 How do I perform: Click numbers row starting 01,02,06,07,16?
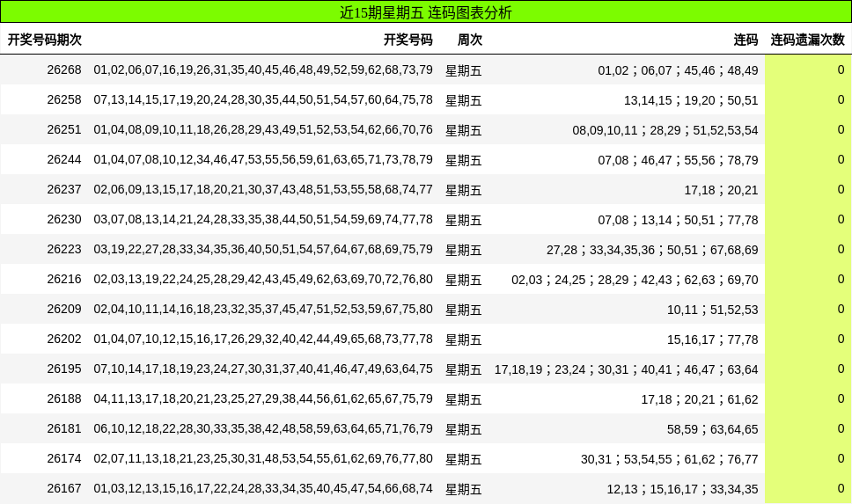pos(263,70)
